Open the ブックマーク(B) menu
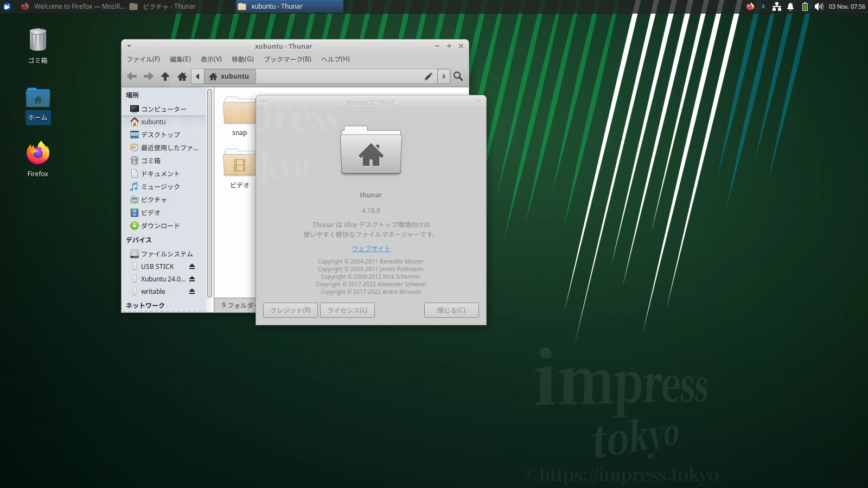 click(x=288, y=59)
